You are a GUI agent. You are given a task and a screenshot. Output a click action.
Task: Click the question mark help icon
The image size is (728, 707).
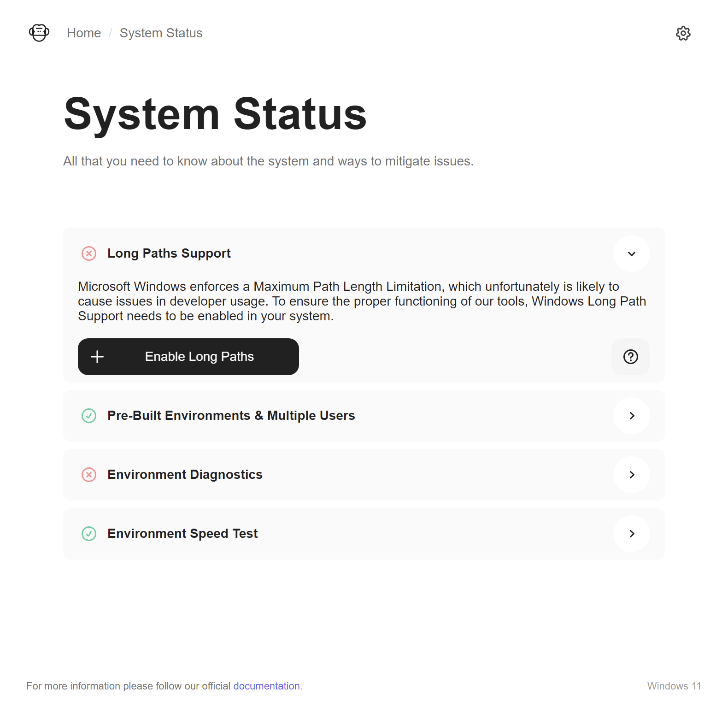tap(631, 357)
